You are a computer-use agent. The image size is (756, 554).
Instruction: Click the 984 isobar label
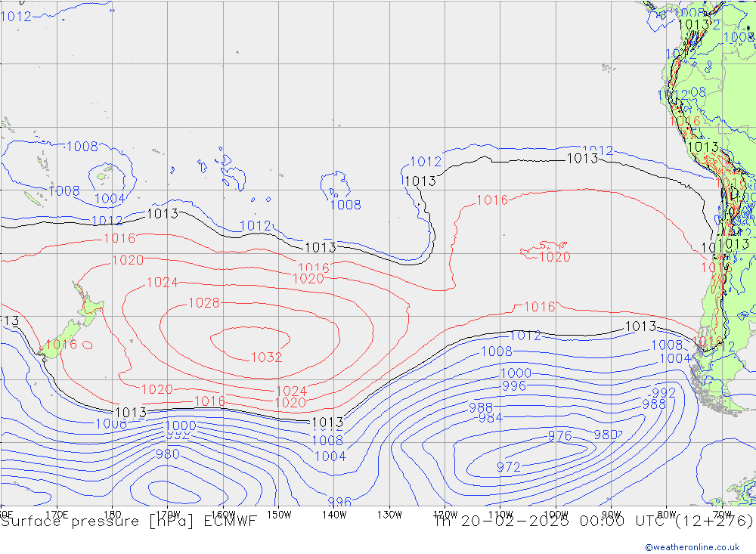tap(491, 417)
